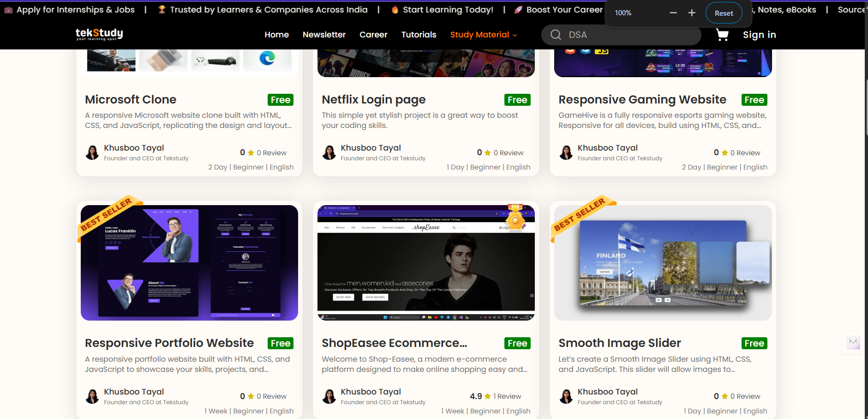Click 'Boost Your Career' banner text

coord(564,10)
